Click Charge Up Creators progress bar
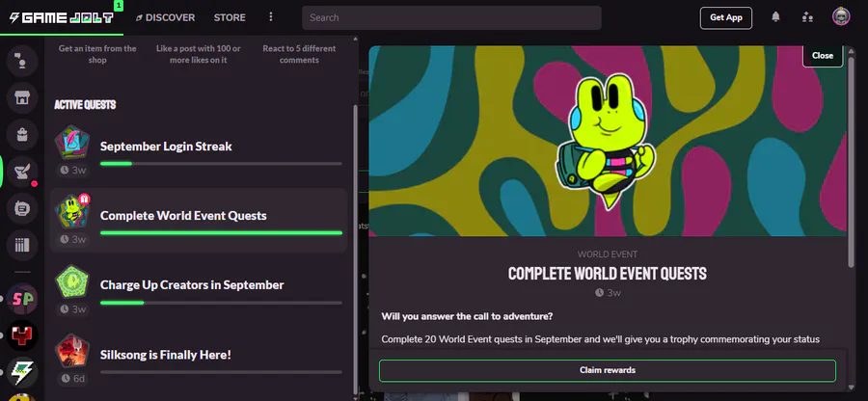 (x=221, y=303)
